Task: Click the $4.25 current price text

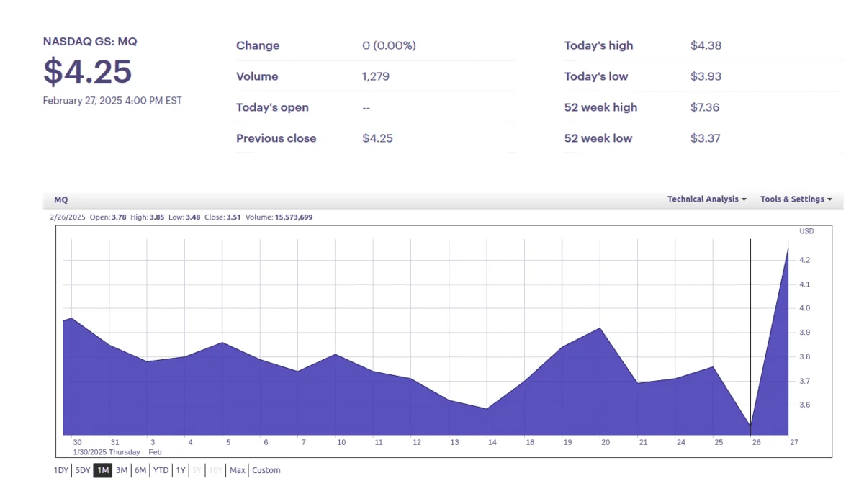Action: pyautogui.click(x=88, y=72)
